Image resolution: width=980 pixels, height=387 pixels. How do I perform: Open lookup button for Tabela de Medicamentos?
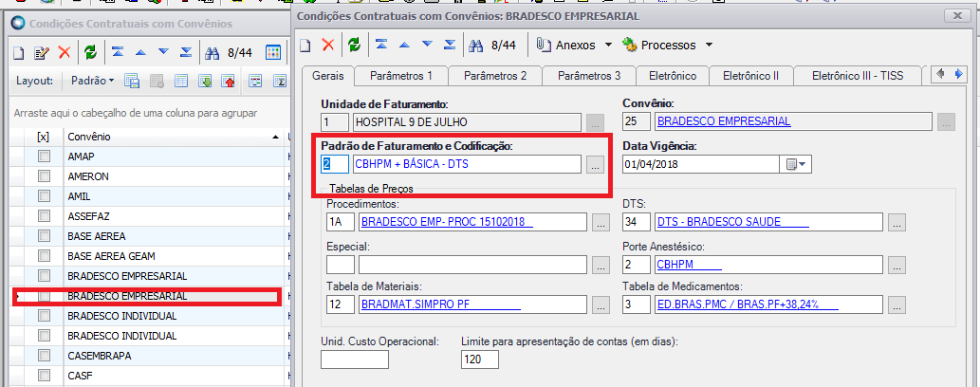897,304
